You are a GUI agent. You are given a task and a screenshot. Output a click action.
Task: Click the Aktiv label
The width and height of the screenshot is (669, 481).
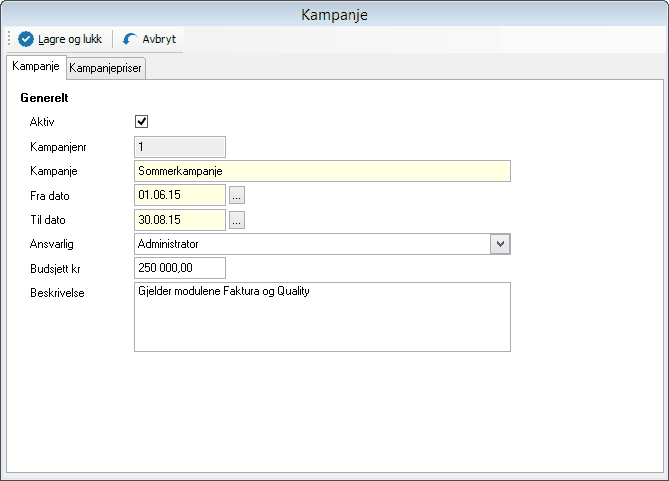[x=42, y=122]
